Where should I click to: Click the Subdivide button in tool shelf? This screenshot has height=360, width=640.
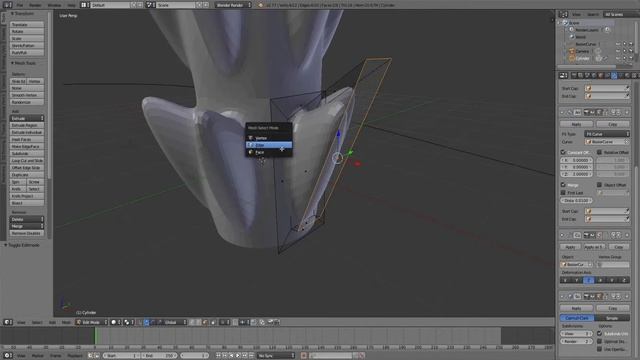pos(27,153)
